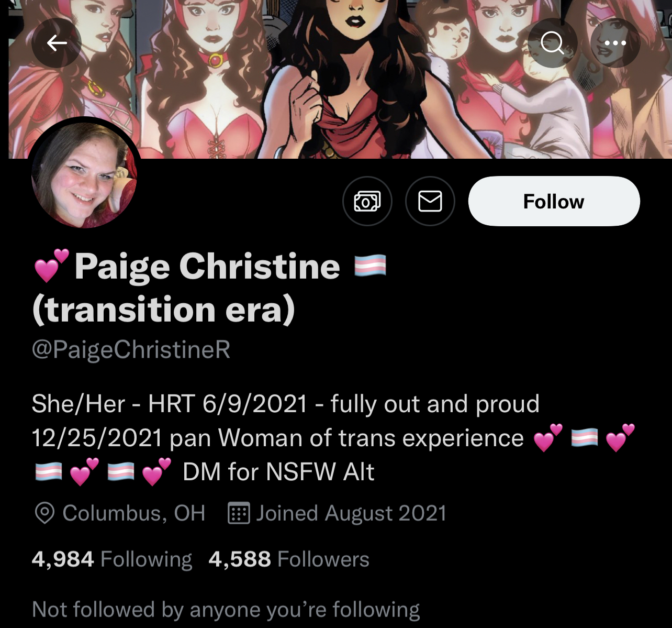Viewport: 672px width, 628px height.
Task: Tap the back arrow icon
Action: pyautogui.click(x=57, y=43)
